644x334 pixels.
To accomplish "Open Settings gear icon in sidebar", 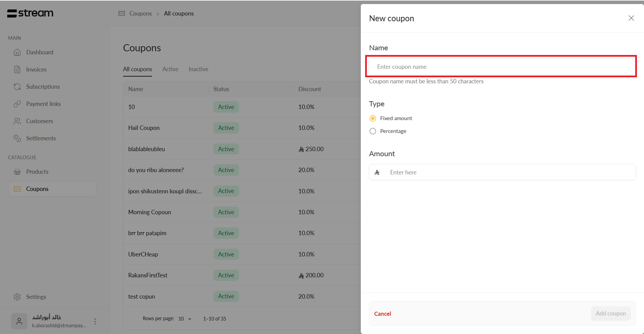I will pyautogui.click(x=17, y=297).
